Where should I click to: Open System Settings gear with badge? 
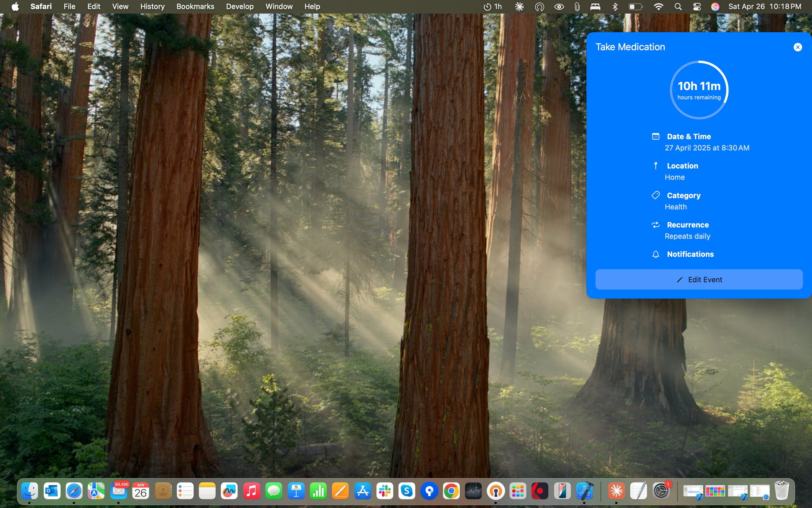pyautogui.click(x=661, y=491)
